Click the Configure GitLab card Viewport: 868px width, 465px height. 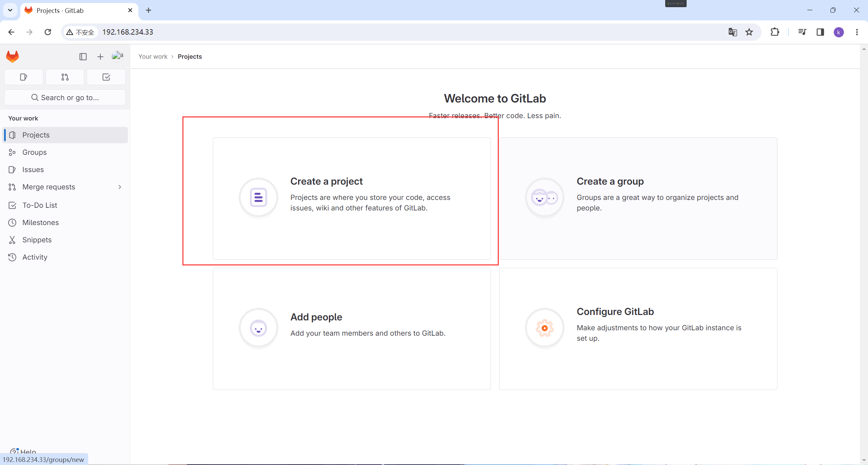click(638, 329)
